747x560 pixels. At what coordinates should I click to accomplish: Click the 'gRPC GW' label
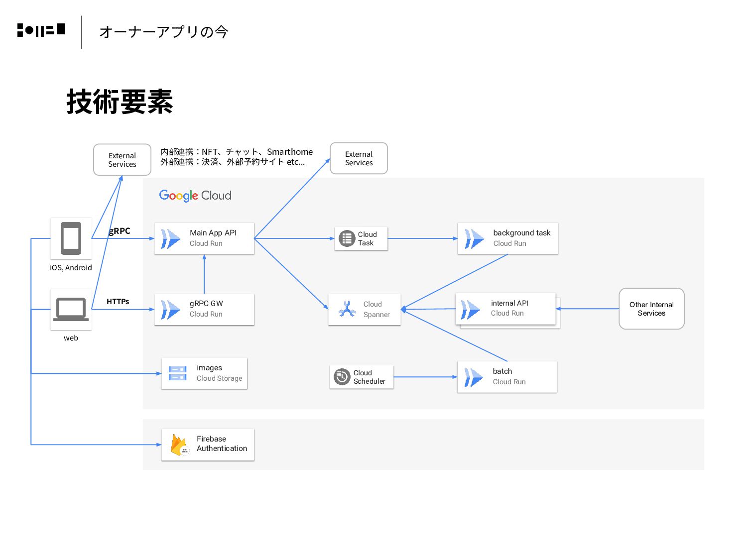coord(206,304)
